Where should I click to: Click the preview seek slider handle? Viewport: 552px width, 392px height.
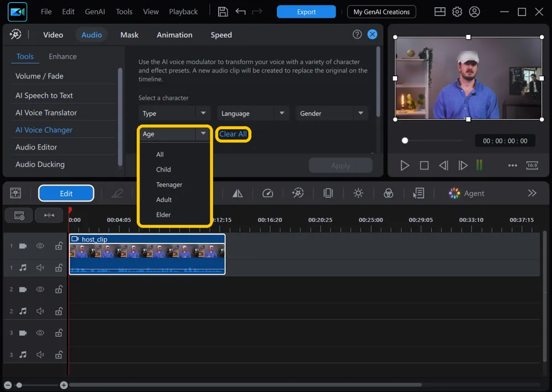point(405,141)
